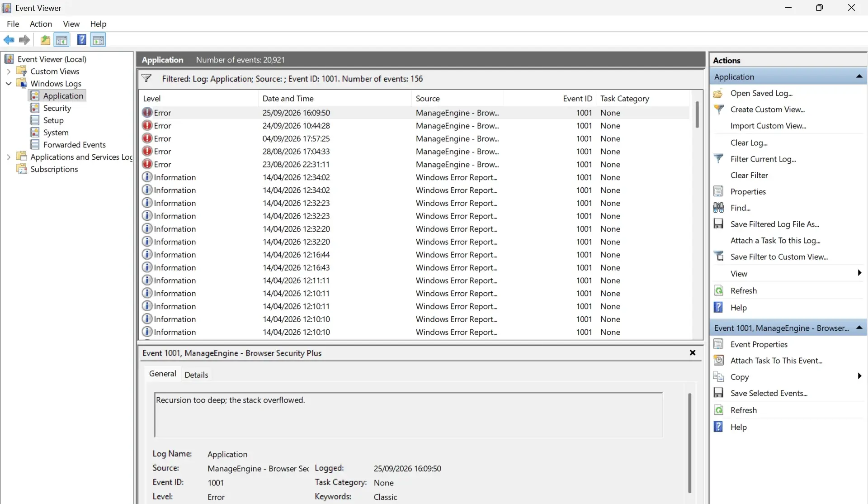Expand Applications and Services Logs node
This screenshot has height=504, width=868.
tap(9, 157)
